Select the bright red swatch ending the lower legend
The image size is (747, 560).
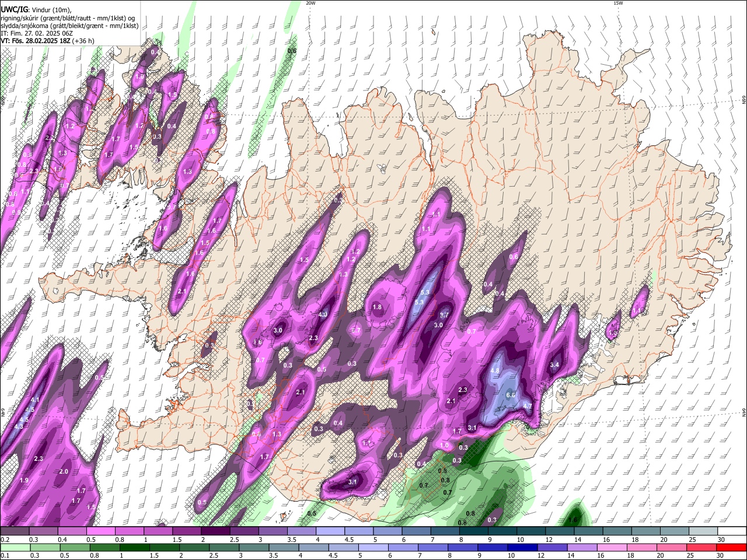(x=732, y=547)
